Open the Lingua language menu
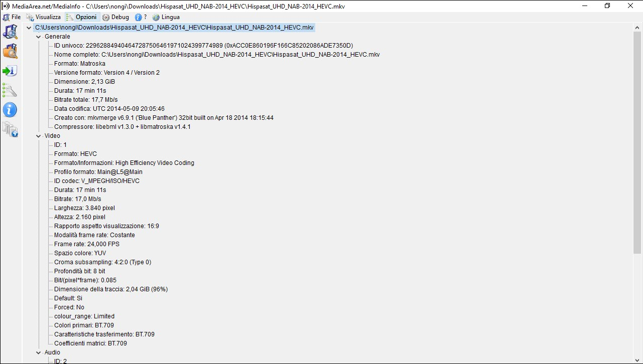Viewport: 643px width, 364px height. point(166,17)
